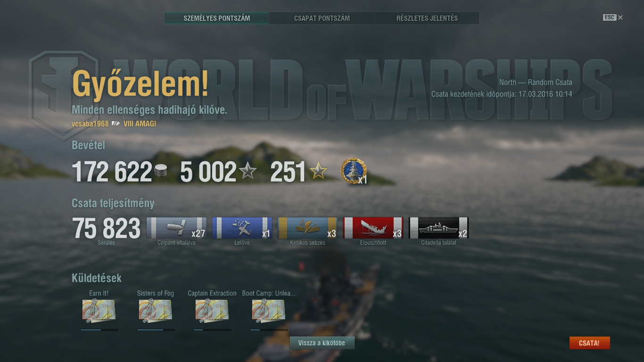Click the player name vcsaba1968
The width and height of the screenshot is (644, 362).
[90, 123]
